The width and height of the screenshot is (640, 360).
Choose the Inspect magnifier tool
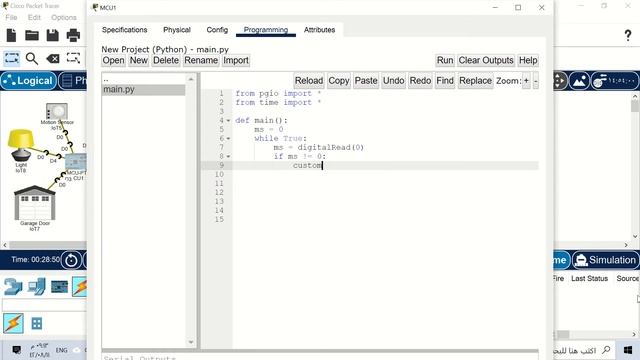tap(32, 59)
